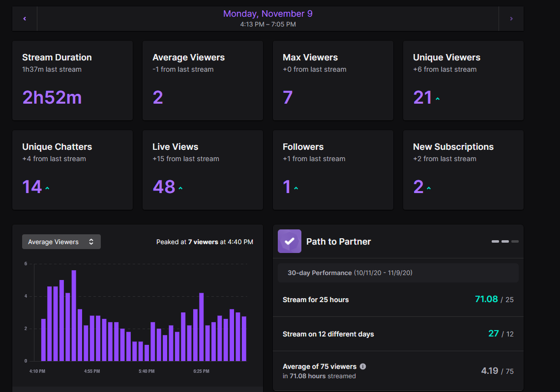Image resolution: width=560 pixels, height=392 pixels.
Task: Select the Stream for 25 hours goal row
Action: coord(398,300)
